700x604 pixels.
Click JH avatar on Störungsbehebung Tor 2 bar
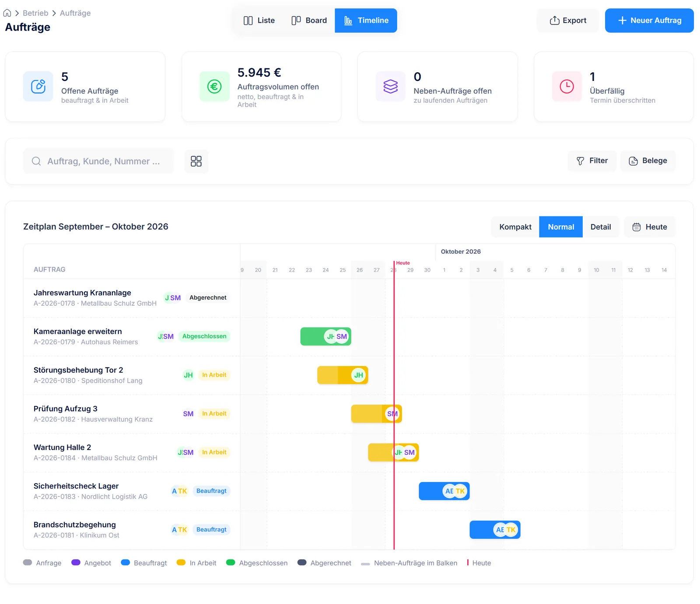click(359, 375)
